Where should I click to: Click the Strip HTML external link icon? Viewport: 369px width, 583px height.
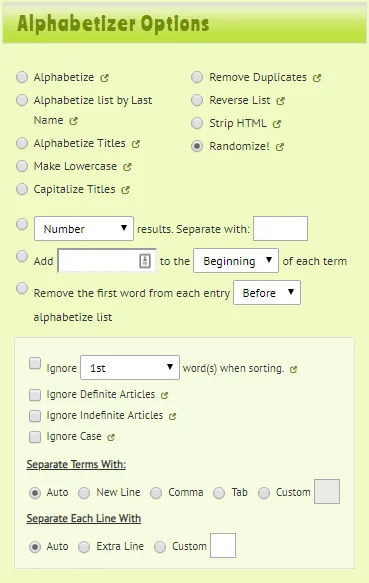tap(277, 124)
